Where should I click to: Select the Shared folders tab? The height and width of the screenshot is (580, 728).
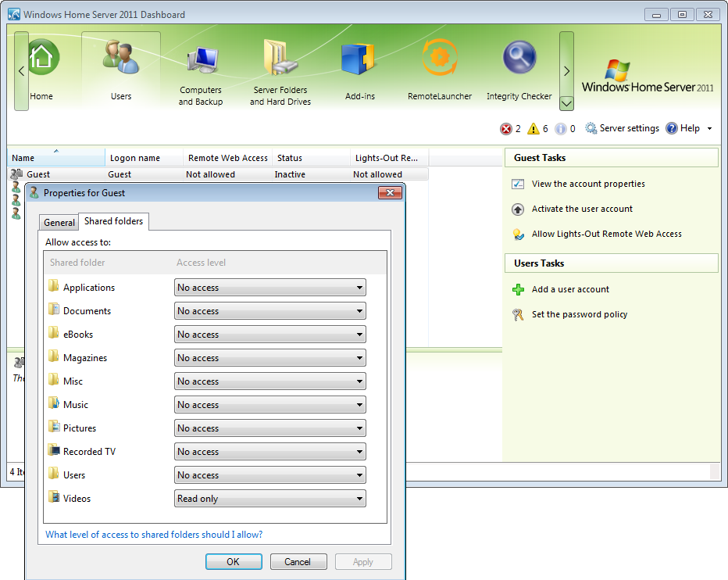point(114,221)
